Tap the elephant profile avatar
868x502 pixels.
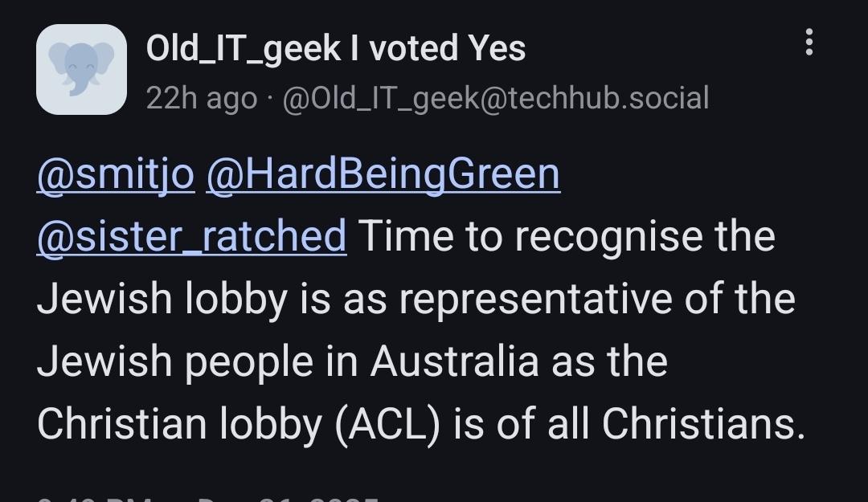click(81, 69)
